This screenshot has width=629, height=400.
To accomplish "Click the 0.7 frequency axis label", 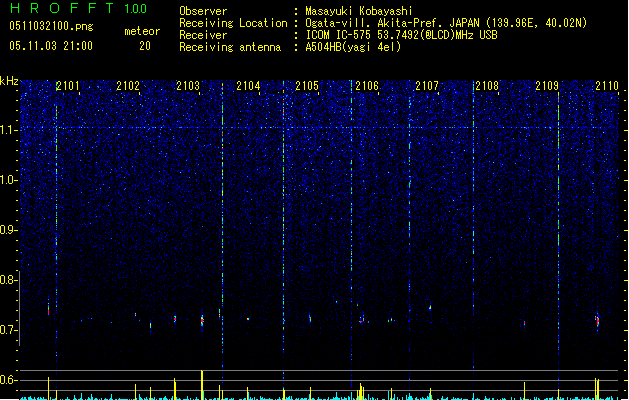I will 8,330.
